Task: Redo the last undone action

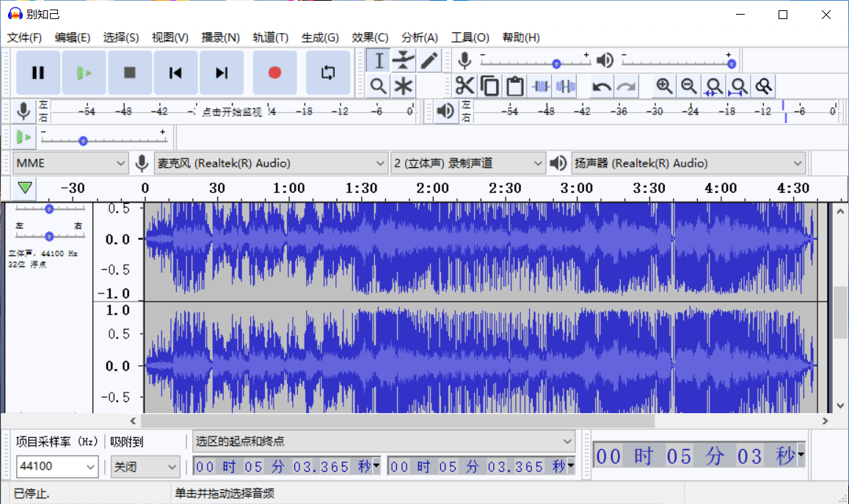Action: coord(626,86)
